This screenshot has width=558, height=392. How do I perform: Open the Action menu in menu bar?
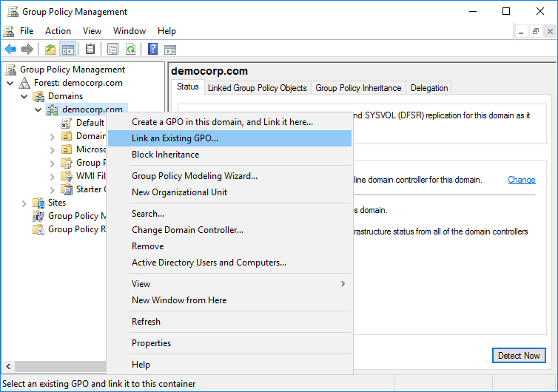pos(58,31)
